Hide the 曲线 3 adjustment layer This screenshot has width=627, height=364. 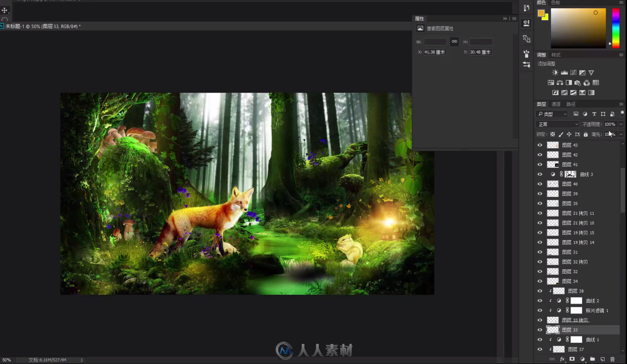click(x=540, y=174)
